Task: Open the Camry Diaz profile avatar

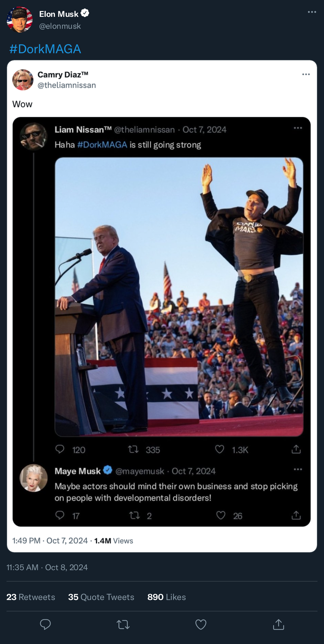Action: pos(23,80)
